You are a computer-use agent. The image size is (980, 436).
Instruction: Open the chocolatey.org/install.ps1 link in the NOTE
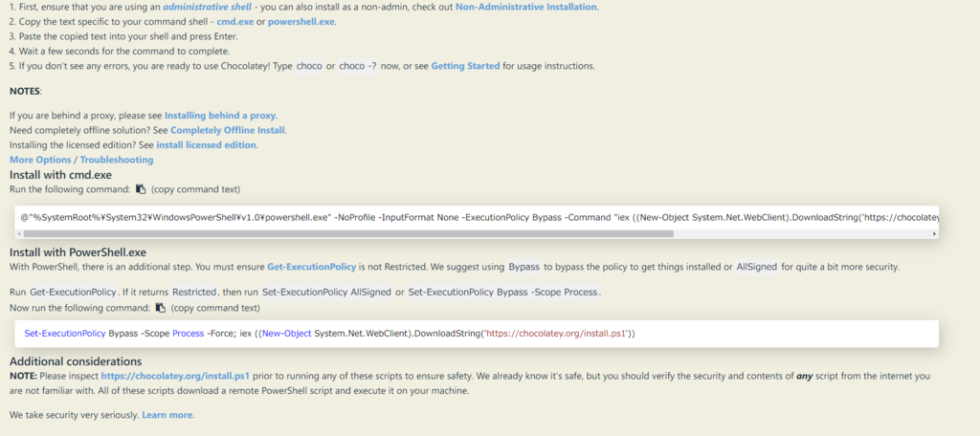tap(176, 376)
